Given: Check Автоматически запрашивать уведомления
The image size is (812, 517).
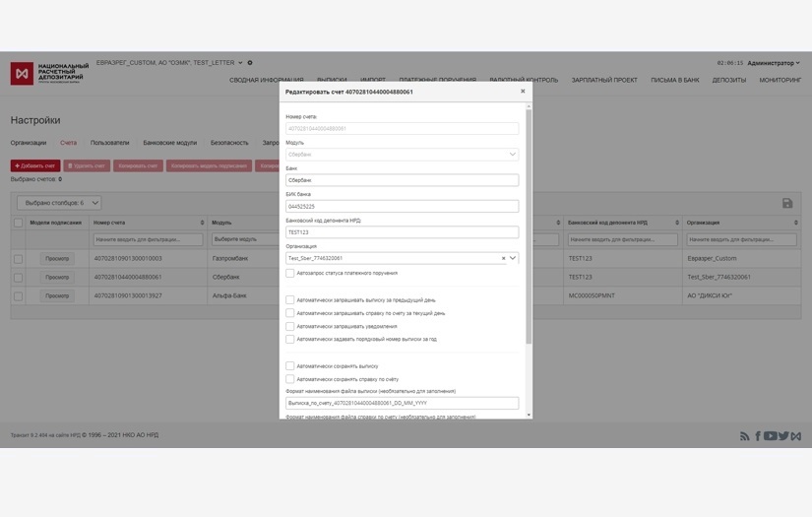Looking at the screenshot, I should 290,326.
